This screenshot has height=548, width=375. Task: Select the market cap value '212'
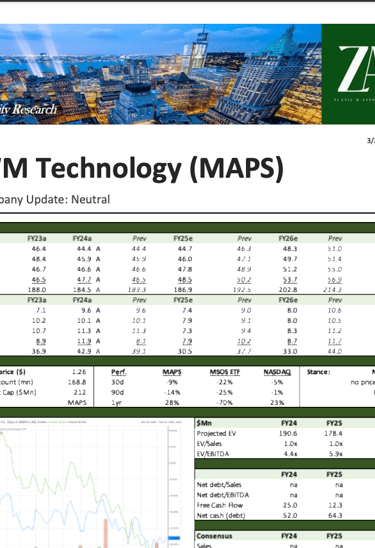pos(80,392)
